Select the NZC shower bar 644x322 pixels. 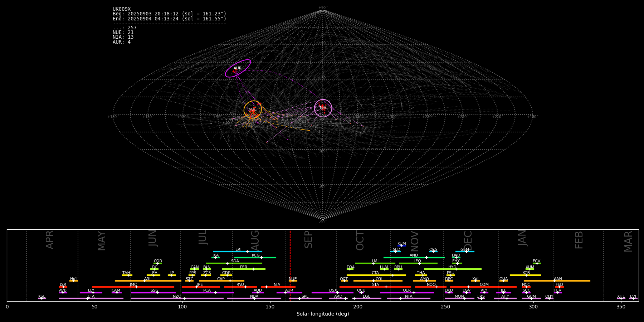[177, 298]
